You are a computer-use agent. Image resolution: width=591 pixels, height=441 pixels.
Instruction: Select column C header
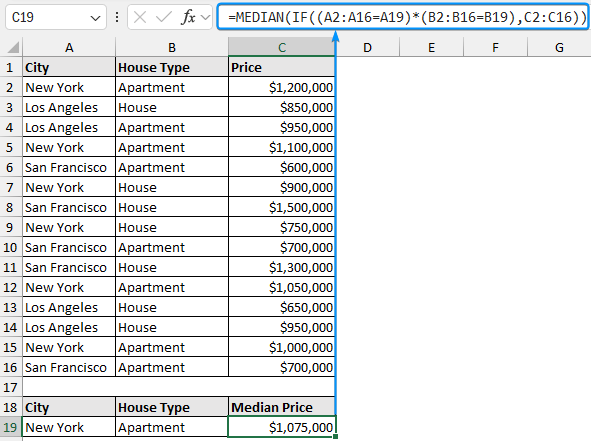[x=282, y=47]
